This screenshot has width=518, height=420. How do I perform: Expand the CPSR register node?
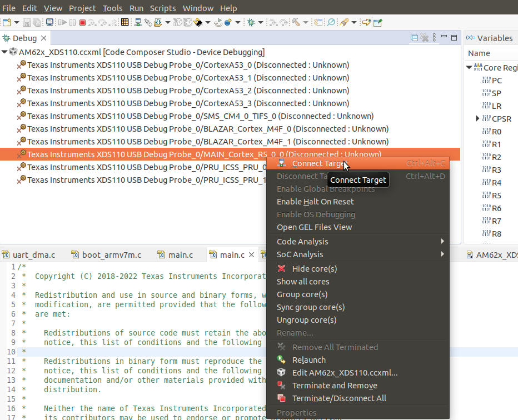pos(477,119)
